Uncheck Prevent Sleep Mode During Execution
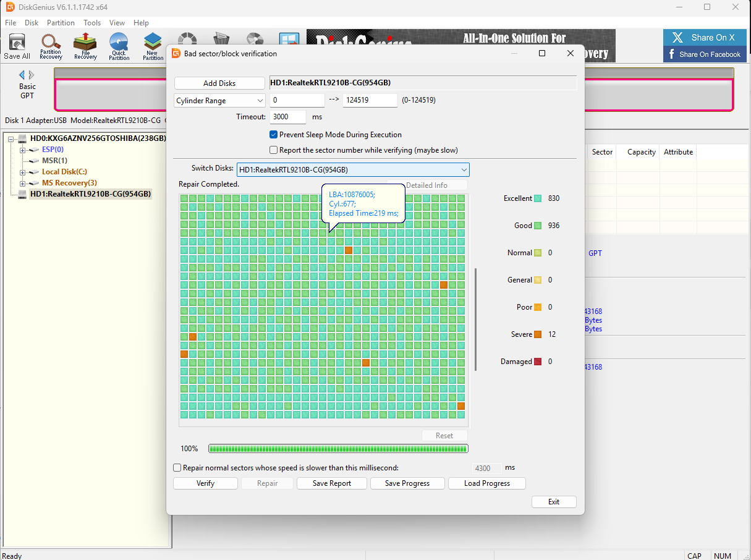The height and width of the screenshot is (560, 751). [x=273, y=135]
